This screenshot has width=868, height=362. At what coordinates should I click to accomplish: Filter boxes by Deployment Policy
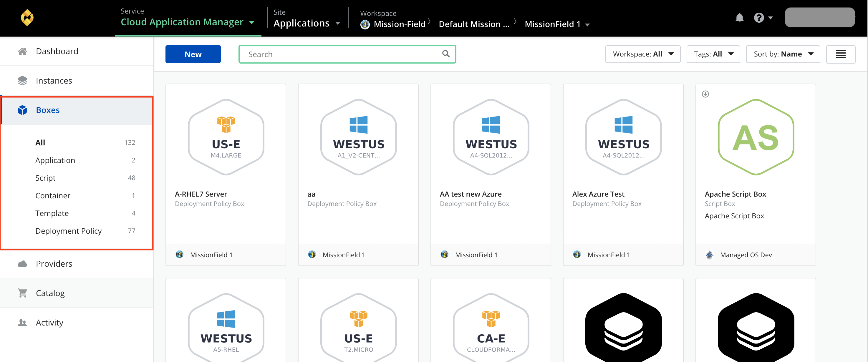click(68, 231)
